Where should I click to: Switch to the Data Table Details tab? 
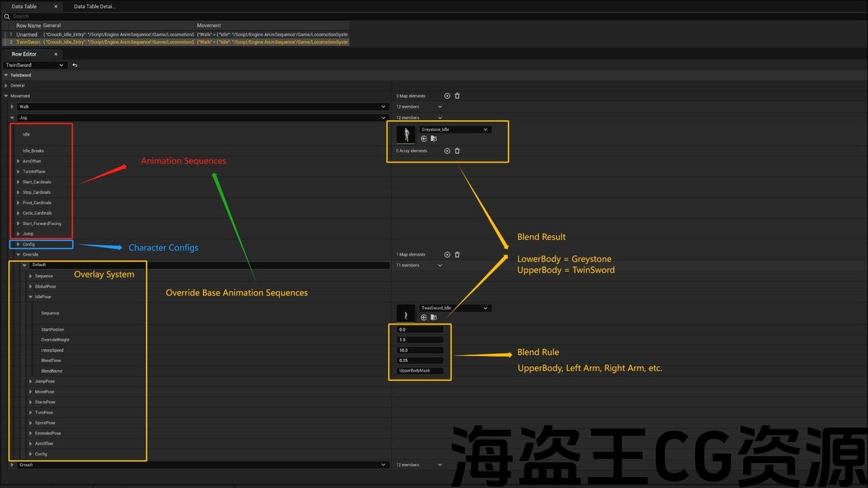(94, 7)
